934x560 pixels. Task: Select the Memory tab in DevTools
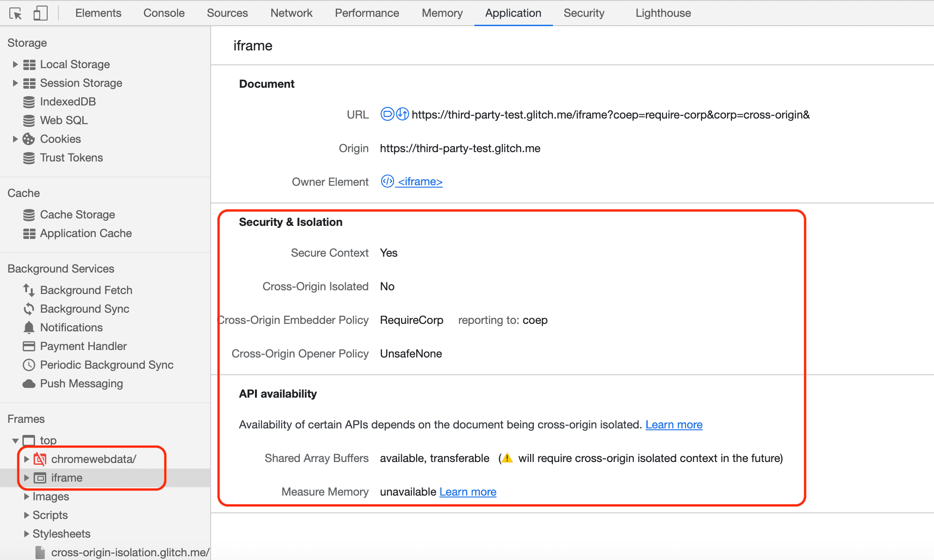click(442, 12)
